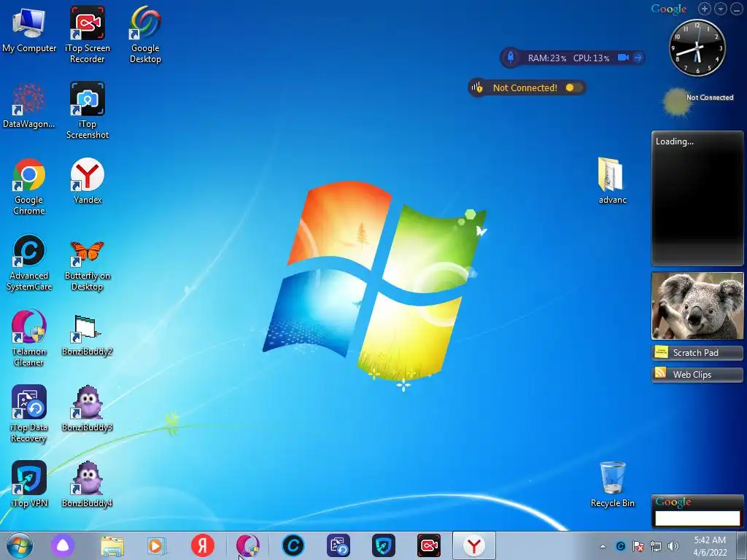Click the plus add gadgets button on Google sidebar

705,9
